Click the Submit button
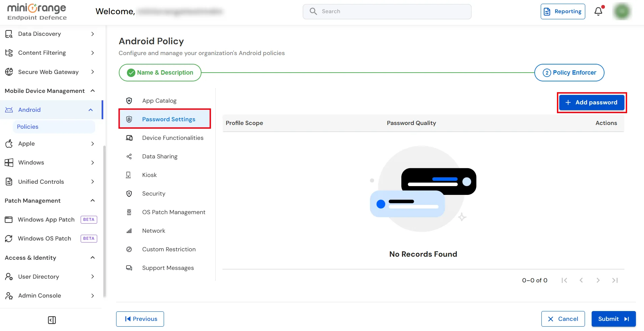644x331 pixels. 614,319
